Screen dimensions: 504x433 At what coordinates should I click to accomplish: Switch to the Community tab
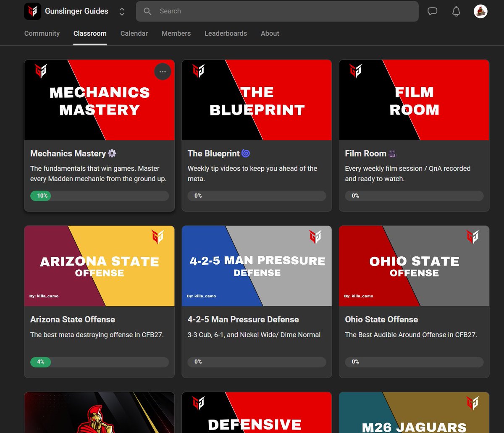[42, 34]
